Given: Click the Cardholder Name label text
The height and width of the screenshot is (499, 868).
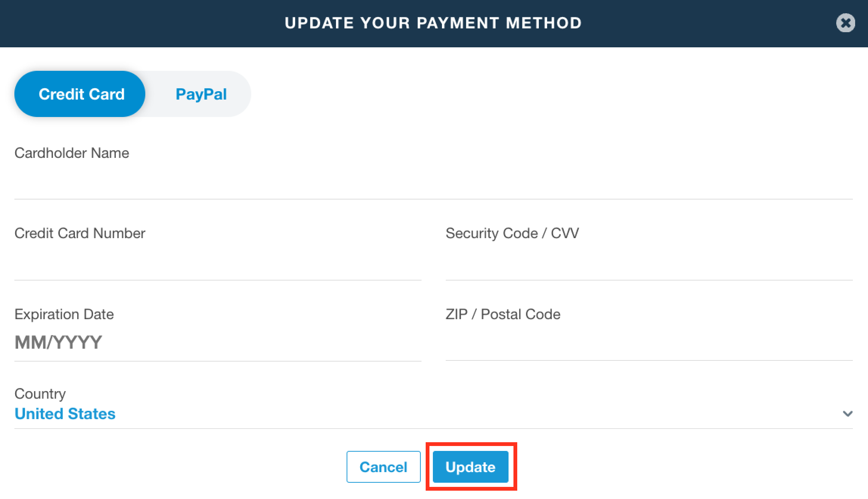Looking at the screenshot, I should pyautogui.click(x=72, y=153).
